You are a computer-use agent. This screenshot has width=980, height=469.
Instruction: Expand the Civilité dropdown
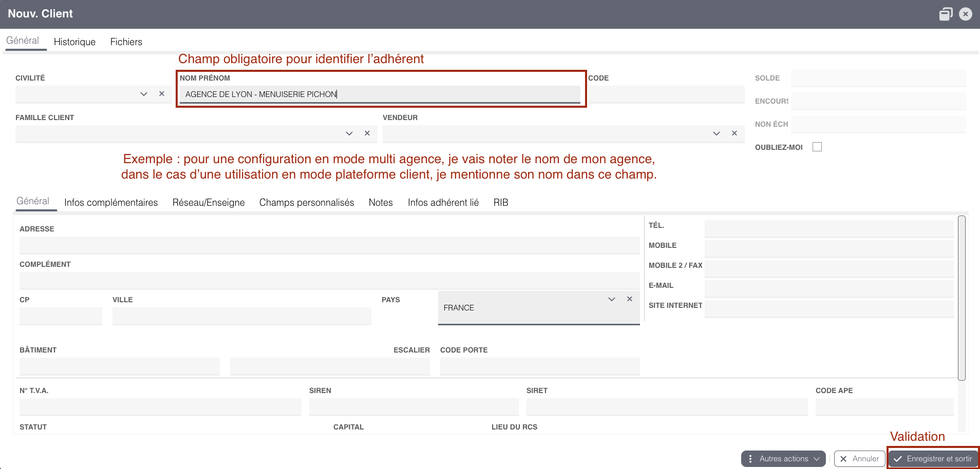point(144,94)
